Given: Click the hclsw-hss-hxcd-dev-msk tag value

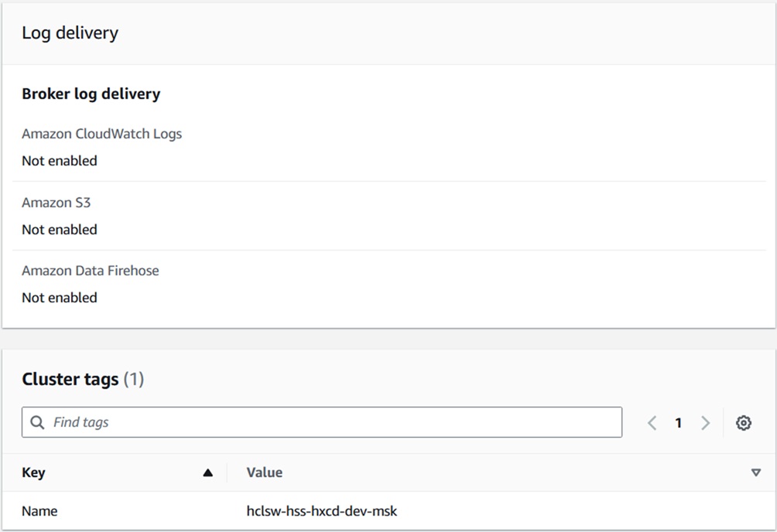Looking at the screenshot, I should pyautogui.click(x=322, y=511).
